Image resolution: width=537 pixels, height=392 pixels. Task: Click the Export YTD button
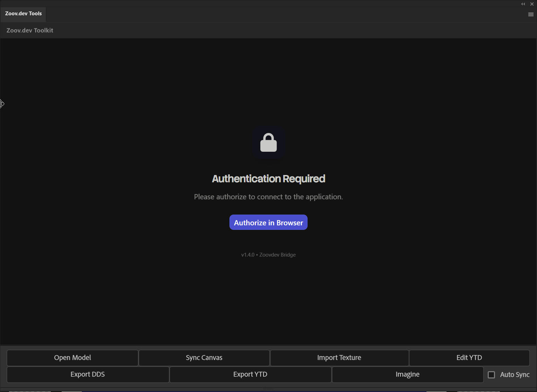[x=250, y=374]
